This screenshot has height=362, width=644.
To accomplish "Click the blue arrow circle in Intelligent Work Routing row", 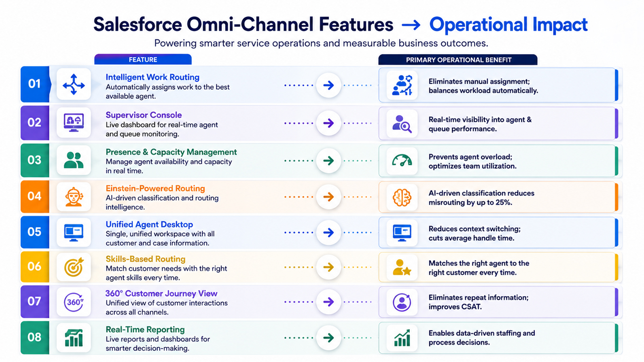I will pos(329,85).
